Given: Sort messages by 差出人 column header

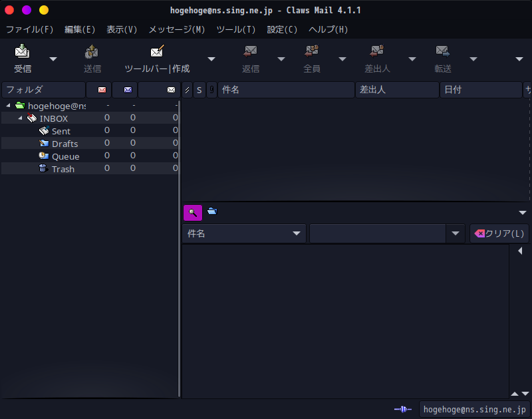Looking at the screenshot, I should click(x=397, y=90).
